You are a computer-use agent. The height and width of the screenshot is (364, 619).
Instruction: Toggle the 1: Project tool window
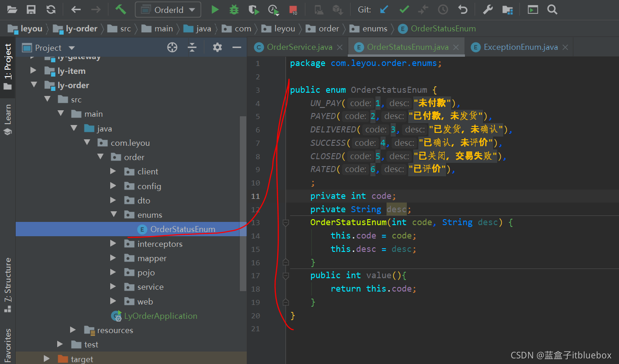pyautogui.click(x=7, y=68)
